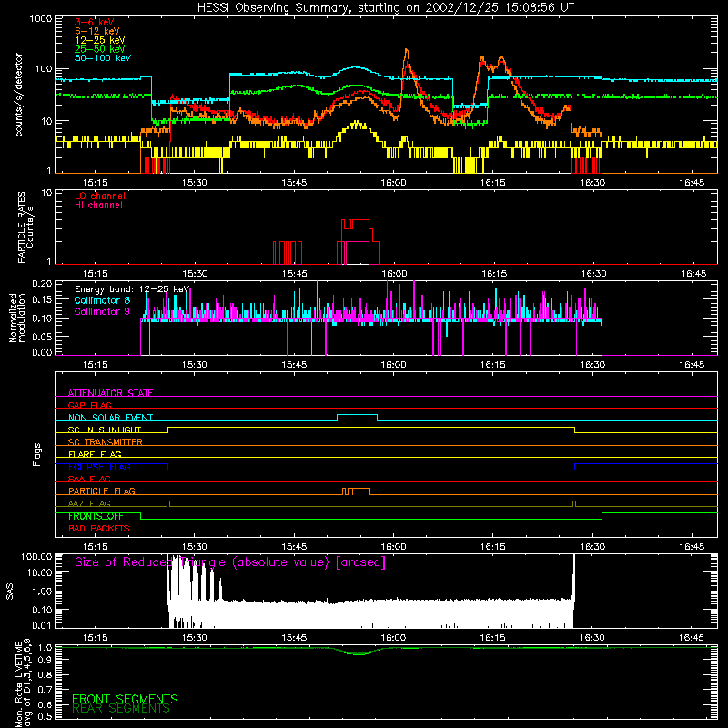The image size is (728, 728).
Task: Click the FLARE FLAG label
Action: (x=95, y=454)
